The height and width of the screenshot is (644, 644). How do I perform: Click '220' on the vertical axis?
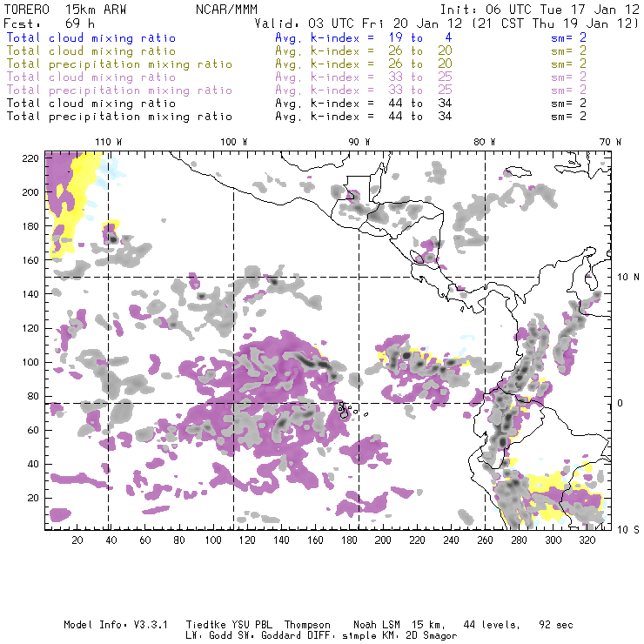pos(30,158)
